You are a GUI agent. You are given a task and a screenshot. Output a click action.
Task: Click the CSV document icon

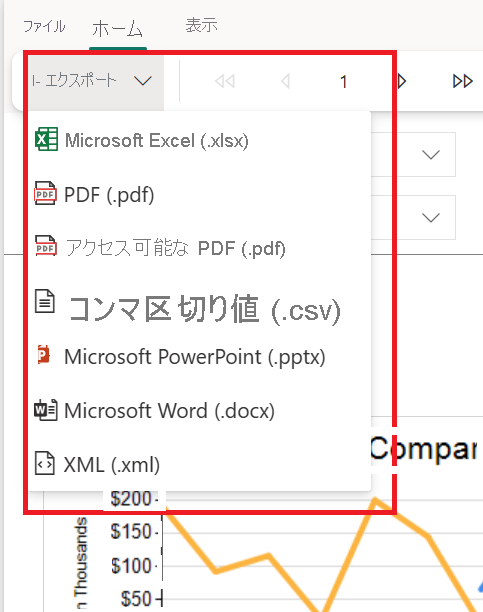click(x=45, y=301)
